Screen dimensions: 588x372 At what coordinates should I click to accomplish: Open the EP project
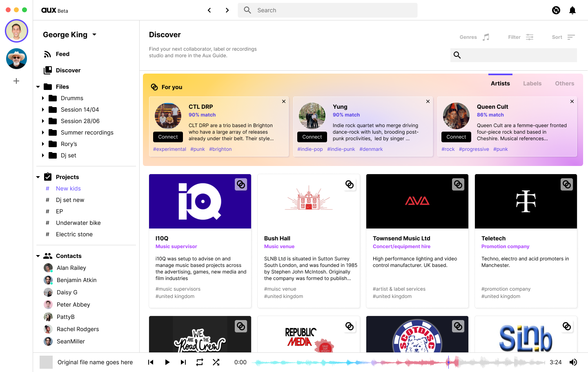click(59, 211)
